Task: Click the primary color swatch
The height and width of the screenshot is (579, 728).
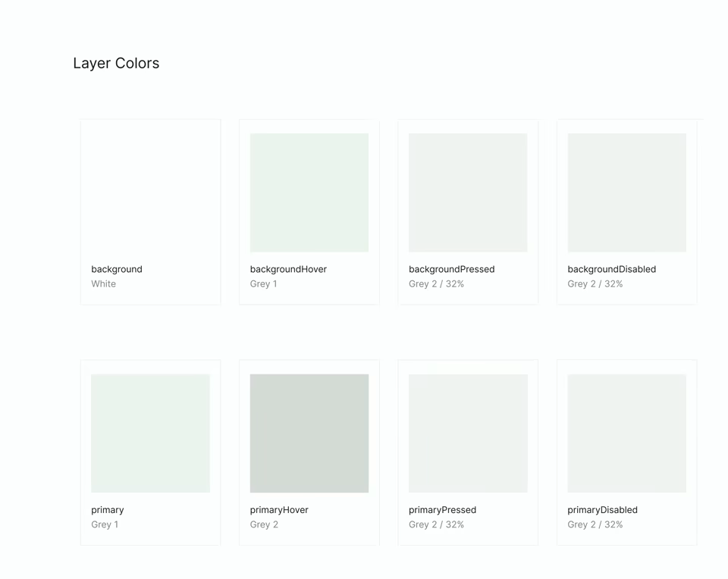Action: [x=150, y=433]
